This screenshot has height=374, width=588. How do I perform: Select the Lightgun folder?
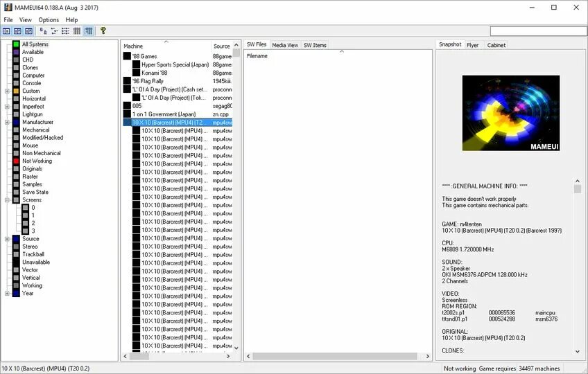[x=33, y=114]
